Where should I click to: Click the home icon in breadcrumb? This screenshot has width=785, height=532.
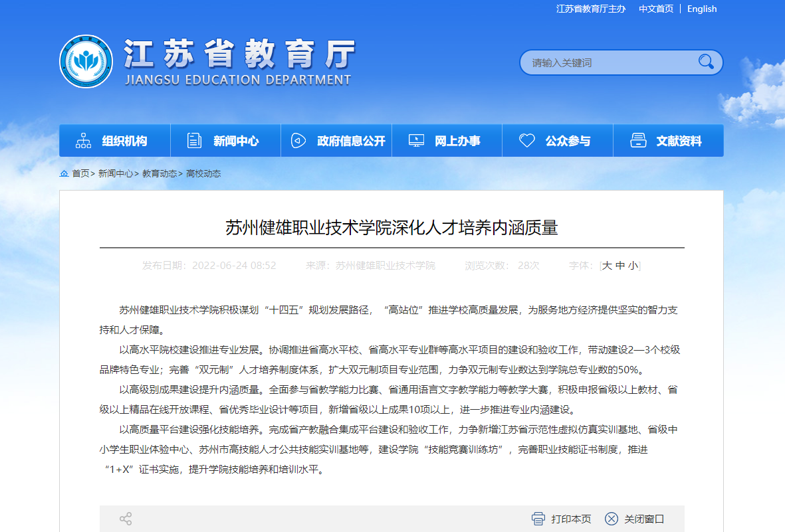point(64,173)
